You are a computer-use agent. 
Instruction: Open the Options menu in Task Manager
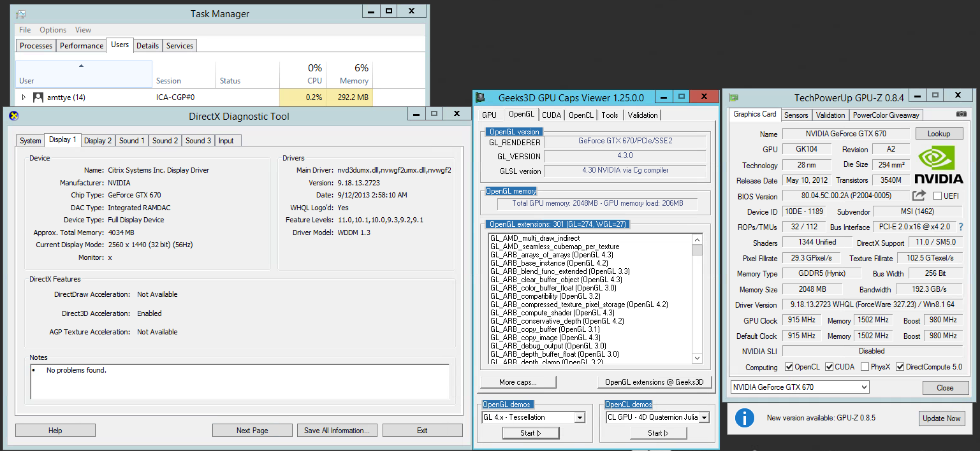pyautogui.click(x=53, y=30)
